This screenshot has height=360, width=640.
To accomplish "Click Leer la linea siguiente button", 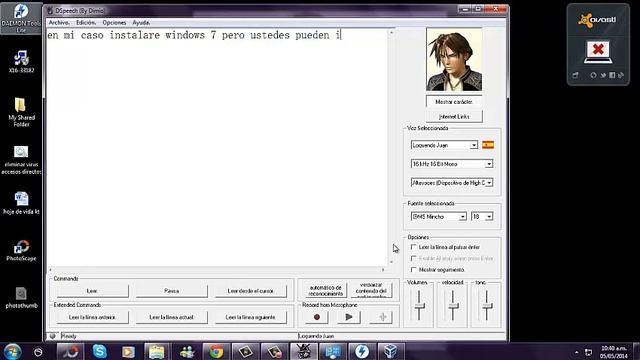I will (x=251, y=317).
